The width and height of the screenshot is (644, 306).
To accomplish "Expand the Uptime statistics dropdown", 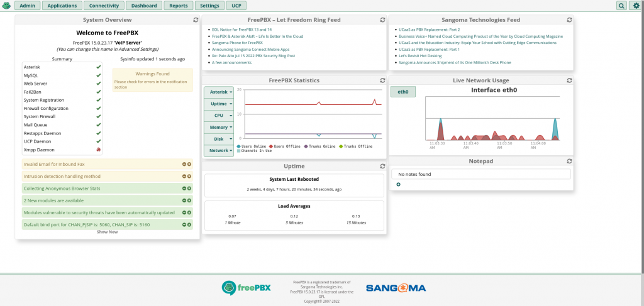I will click(x=218, y=104).
